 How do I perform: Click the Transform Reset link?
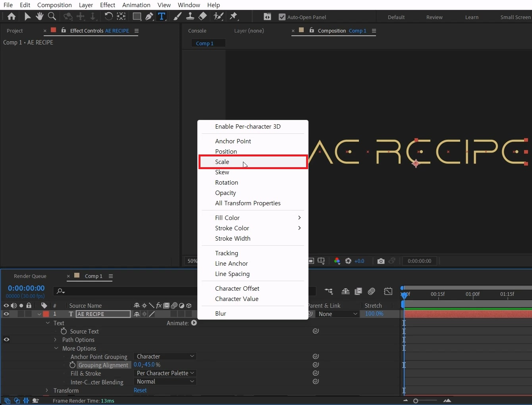pos(140,390)
